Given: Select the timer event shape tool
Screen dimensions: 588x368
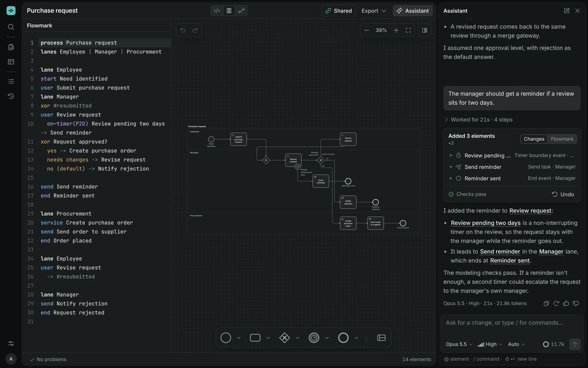Looking at the screenshot, I should [314, 338].
